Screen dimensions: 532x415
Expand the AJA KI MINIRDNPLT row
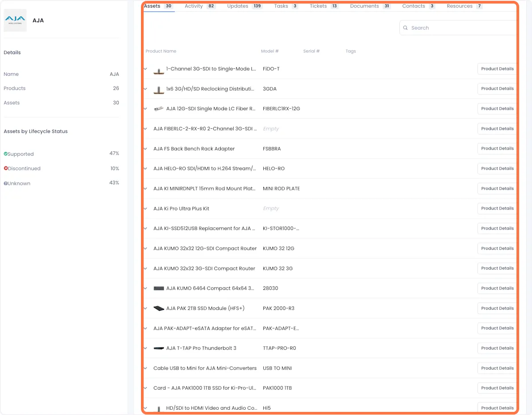(x=145, y=189)
